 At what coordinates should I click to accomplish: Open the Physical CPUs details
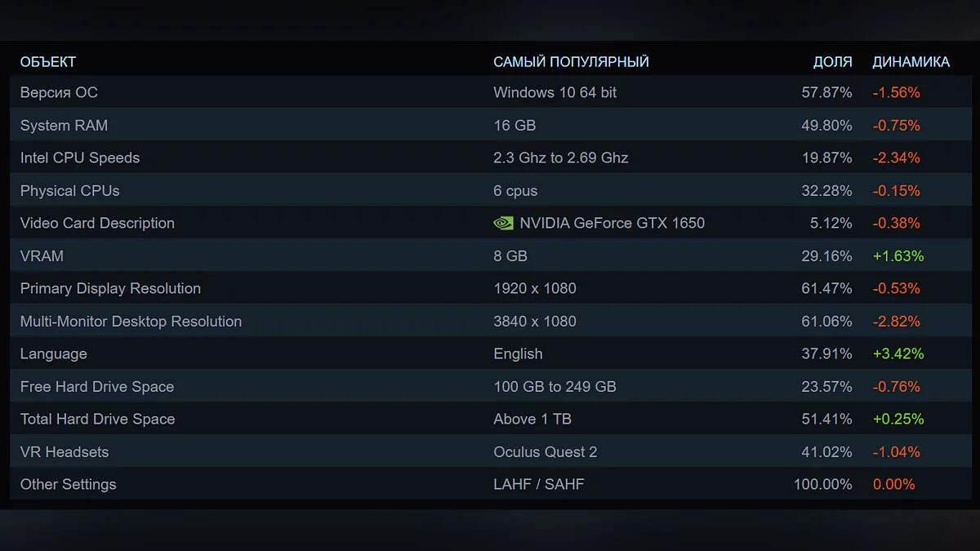[70, 190]
